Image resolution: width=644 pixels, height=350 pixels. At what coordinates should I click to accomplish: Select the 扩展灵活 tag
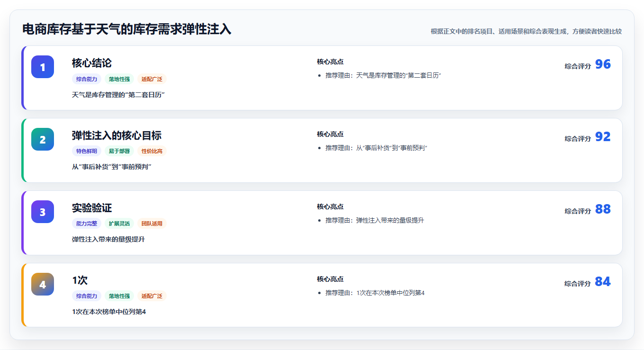(119, 224)
